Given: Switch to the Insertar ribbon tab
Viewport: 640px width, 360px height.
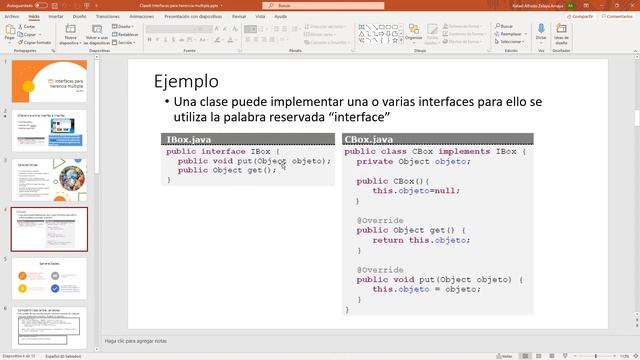Looking at the screenshot, I should 56,16.
